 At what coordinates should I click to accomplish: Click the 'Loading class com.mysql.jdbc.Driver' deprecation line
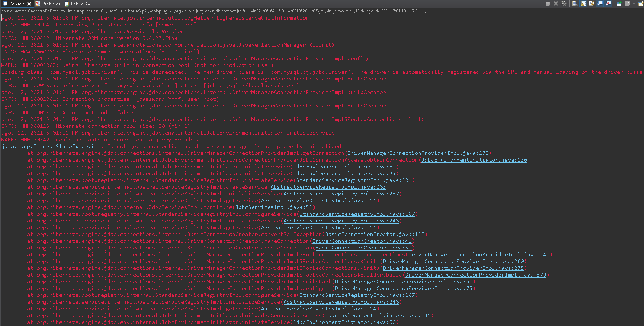pyautogui.click(x=322, y=72)
